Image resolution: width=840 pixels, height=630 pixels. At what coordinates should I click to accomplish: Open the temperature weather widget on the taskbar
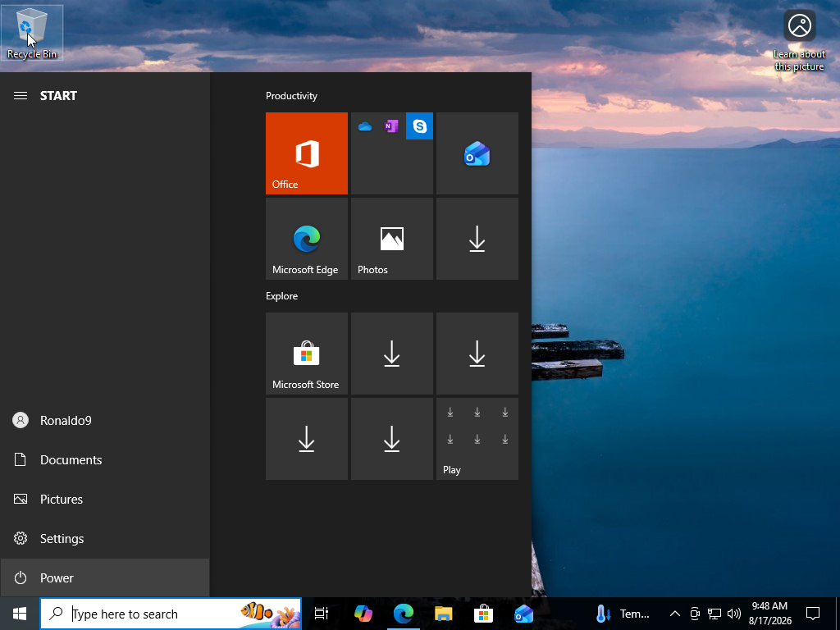pos(623,614)
